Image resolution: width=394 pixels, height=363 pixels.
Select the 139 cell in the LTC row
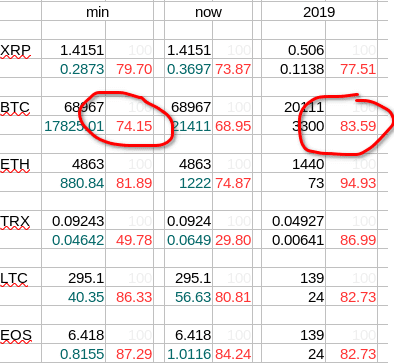click(x=293, y=278)
